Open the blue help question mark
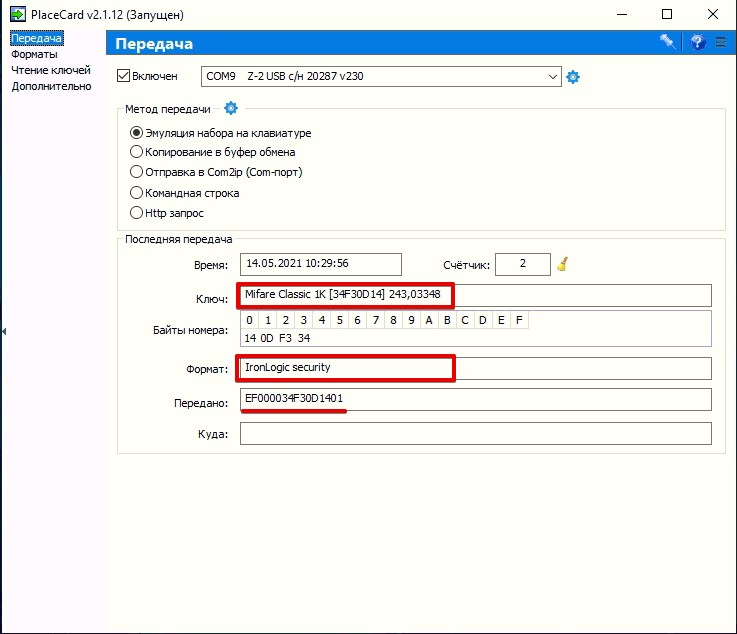The width and height of the screenshot is (737, 634). pyautogui.click(x=698, y=42)
